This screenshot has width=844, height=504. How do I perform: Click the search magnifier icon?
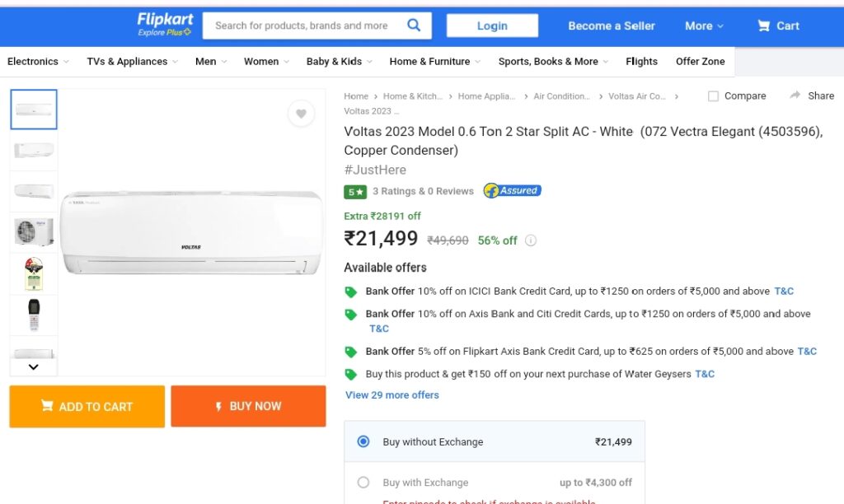414,26
